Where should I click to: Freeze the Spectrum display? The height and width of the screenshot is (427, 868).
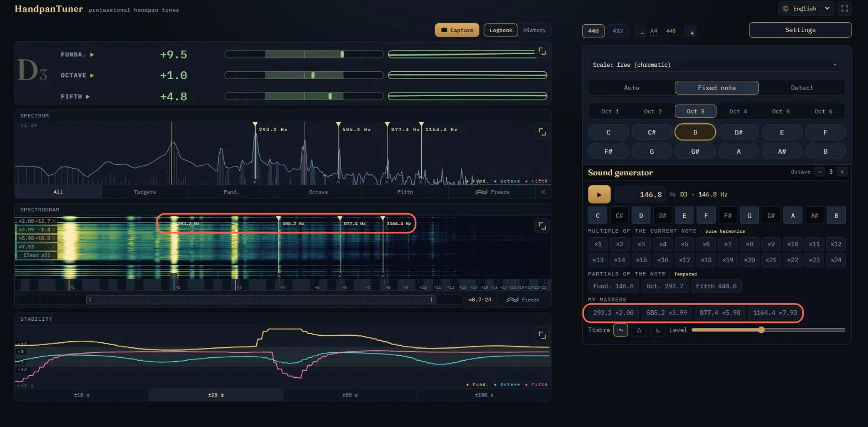pyautogui.click(x=492, y=192)
